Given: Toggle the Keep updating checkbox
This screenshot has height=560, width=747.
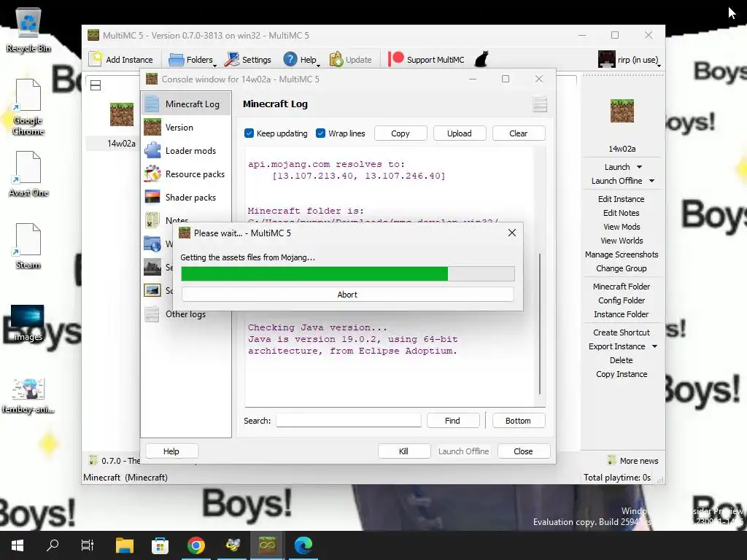Looking at the screenshot, I should point(249,133).
